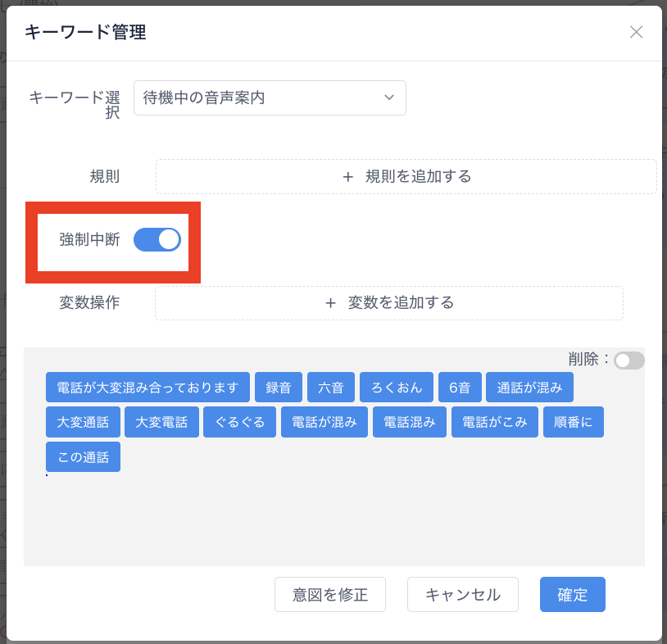Click the 通話が混み keyword tag
The image size is (667, 644).
coord(529,388)
